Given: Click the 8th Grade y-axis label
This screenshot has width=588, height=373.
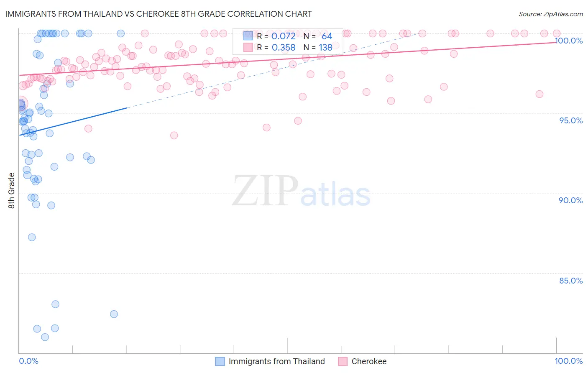Looking at the screenshot, I should pos(11,191).
